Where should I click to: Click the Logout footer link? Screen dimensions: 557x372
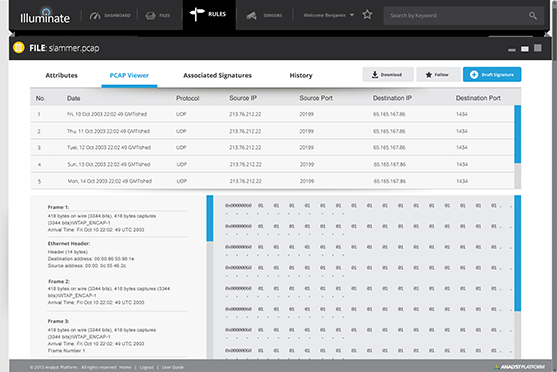click(x=146, y=367)
